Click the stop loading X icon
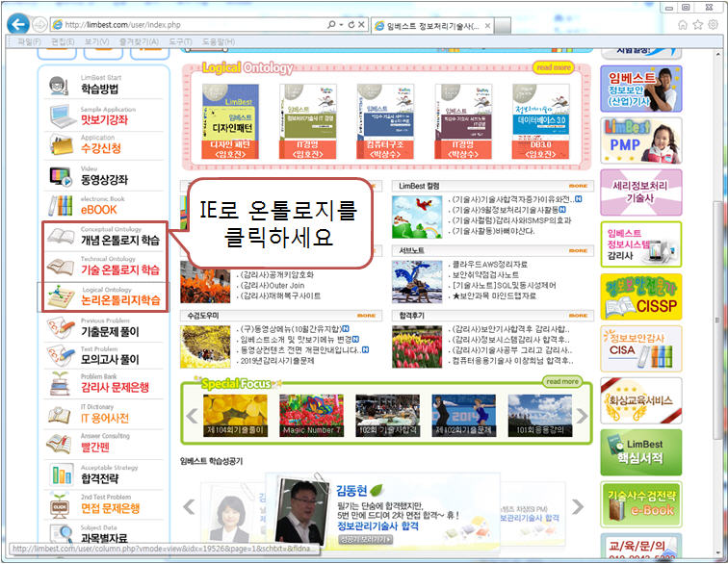 (x=361, y=25)
